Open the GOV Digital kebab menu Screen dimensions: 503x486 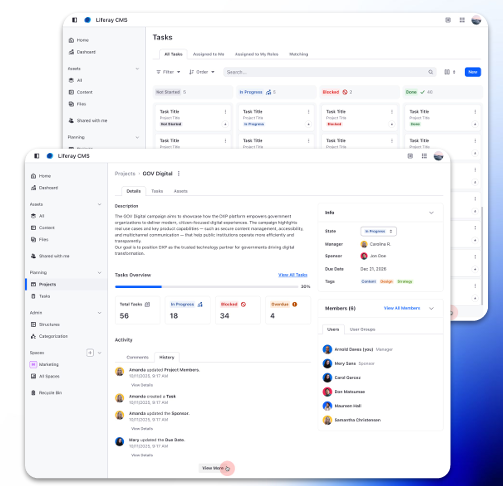pos(179,173)
